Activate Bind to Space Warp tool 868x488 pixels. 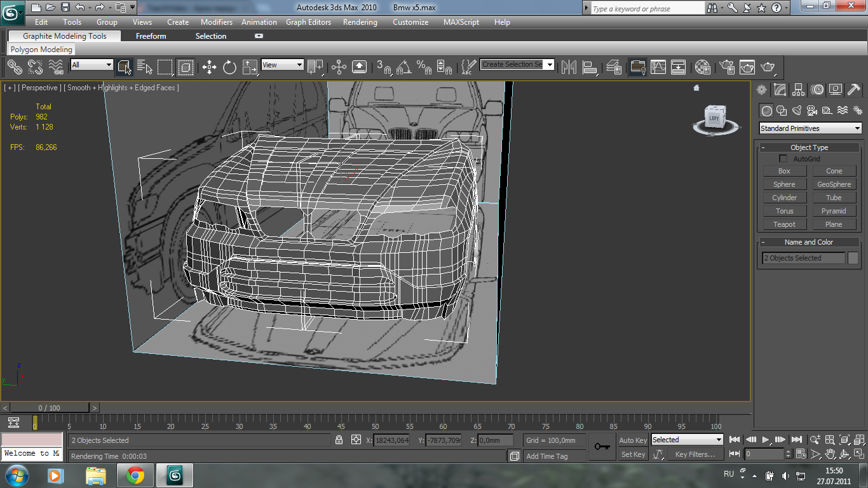point(56,66)
